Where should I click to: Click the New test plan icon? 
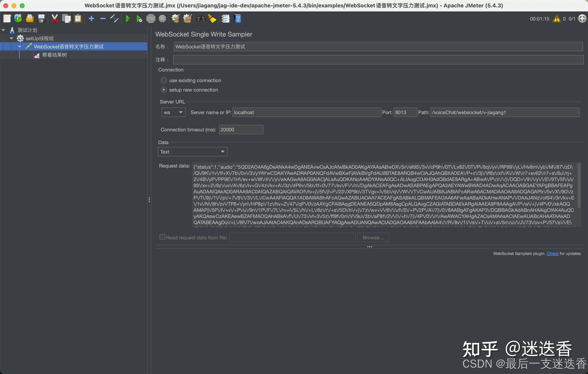point(7,19)
